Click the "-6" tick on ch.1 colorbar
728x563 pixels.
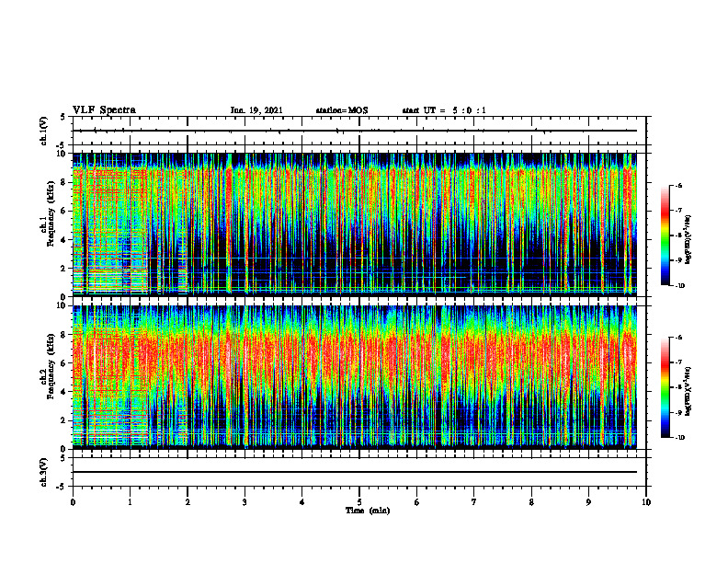pyautogui.click(x=678, y=185)
